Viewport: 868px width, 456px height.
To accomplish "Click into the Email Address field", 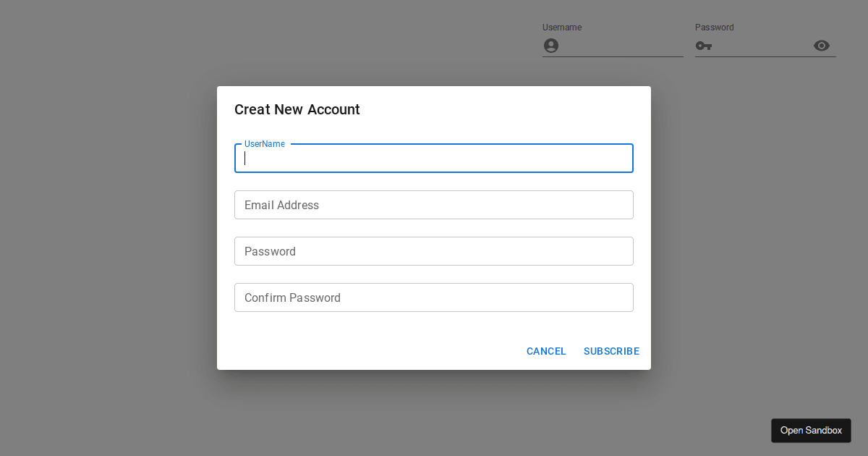I will 434,205.
